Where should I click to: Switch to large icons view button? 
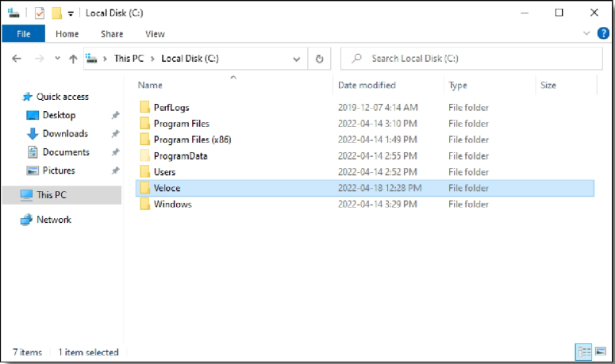click(601, 351)
